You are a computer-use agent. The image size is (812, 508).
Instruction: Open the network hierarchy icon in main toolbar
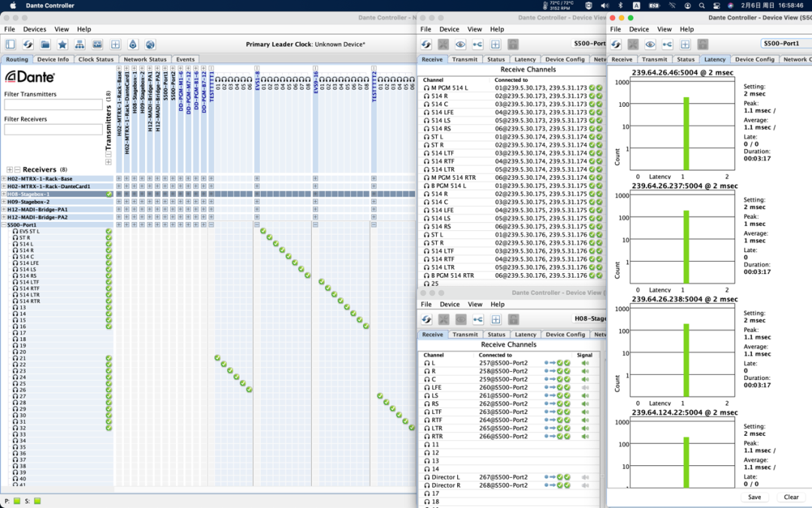click(x=80, y=44)
